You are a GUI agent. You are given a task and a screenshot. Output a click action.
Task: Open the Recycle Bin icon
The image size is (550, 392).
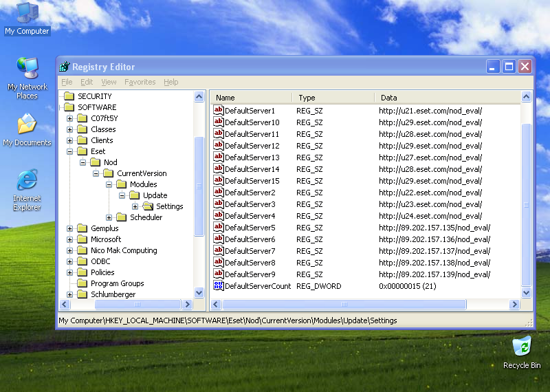[522, 353]
